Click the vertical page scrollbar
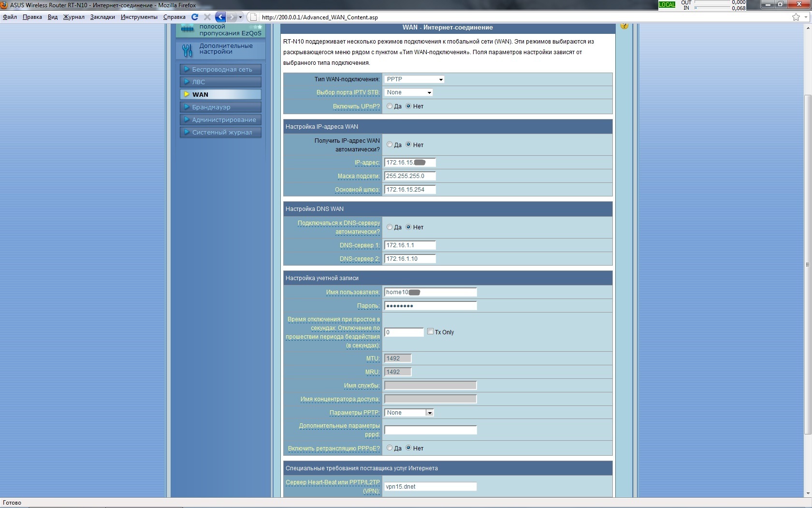 (807, 264)
